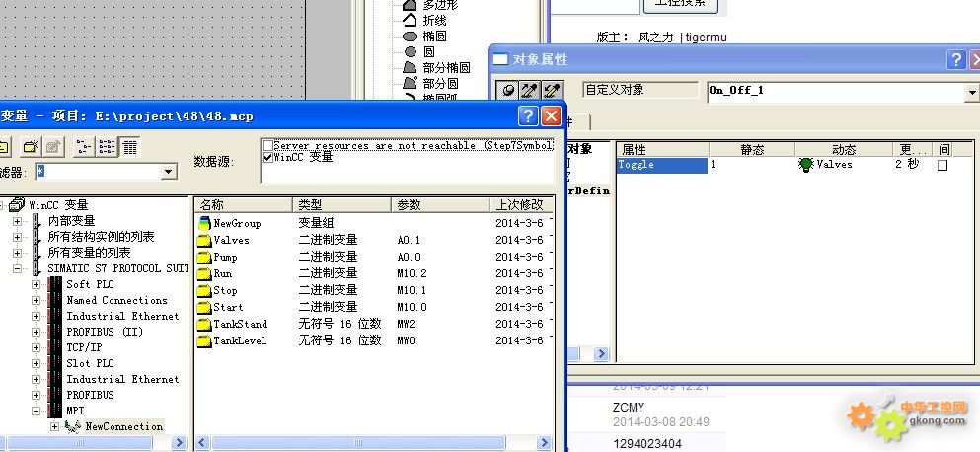Screen dimensions: 980x452
Task: Click the Valves tag folder icon
Action: point(204,240)
